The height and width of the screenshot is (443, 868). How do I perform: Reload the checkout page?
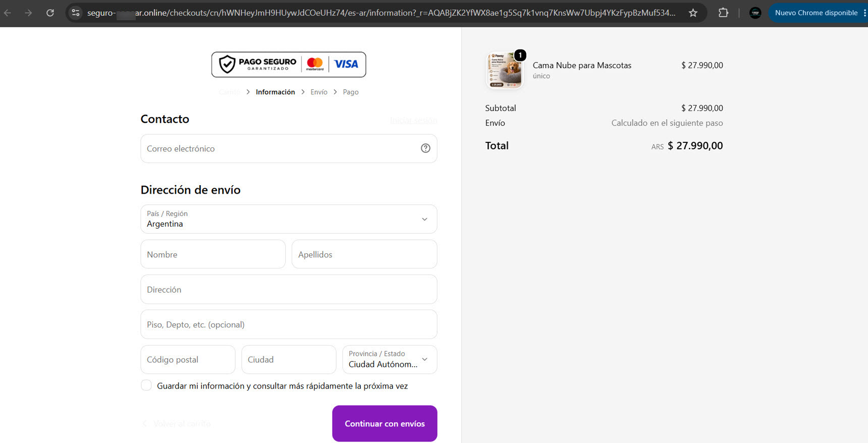[x=50, y=13]
